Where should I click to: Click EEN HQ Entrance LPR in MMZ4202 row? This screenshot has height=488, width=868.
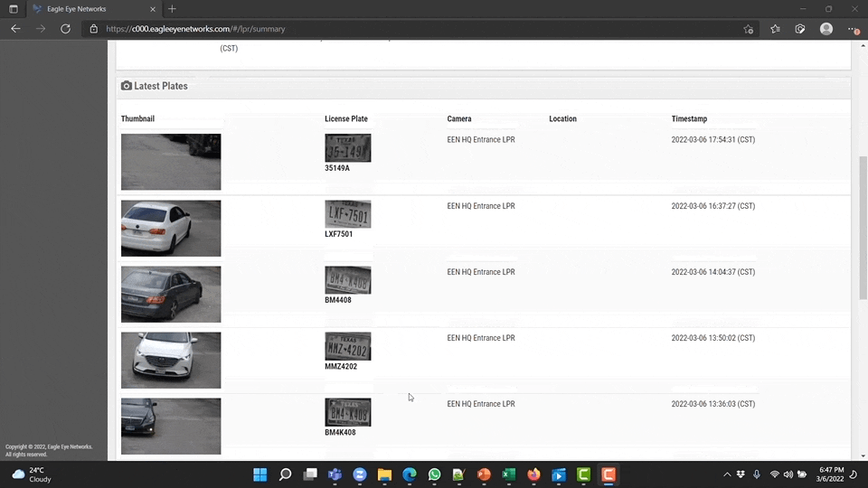point(481,337)
